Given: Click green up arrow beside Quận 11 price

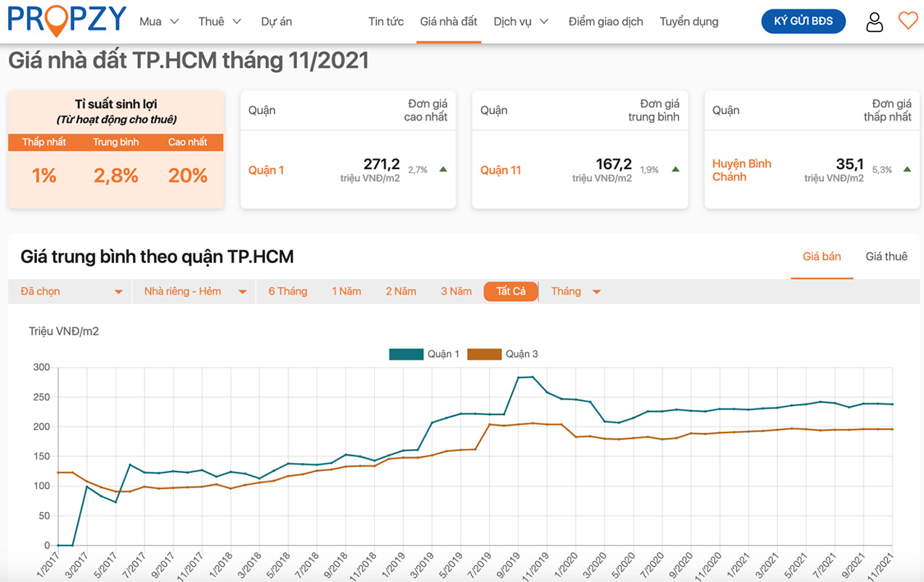Looking at the screenshot, I should point(676,169).
